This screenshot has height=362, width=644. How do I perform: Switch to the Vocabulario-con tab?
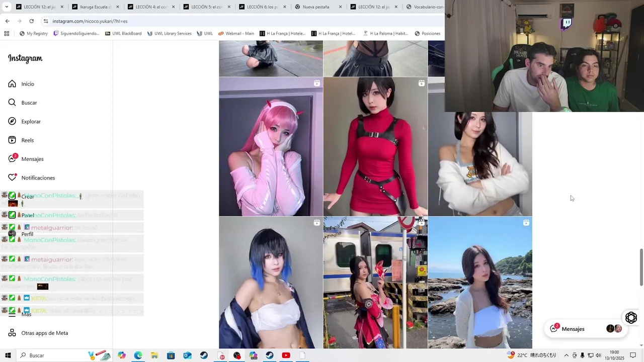click(x=425, y=7)
